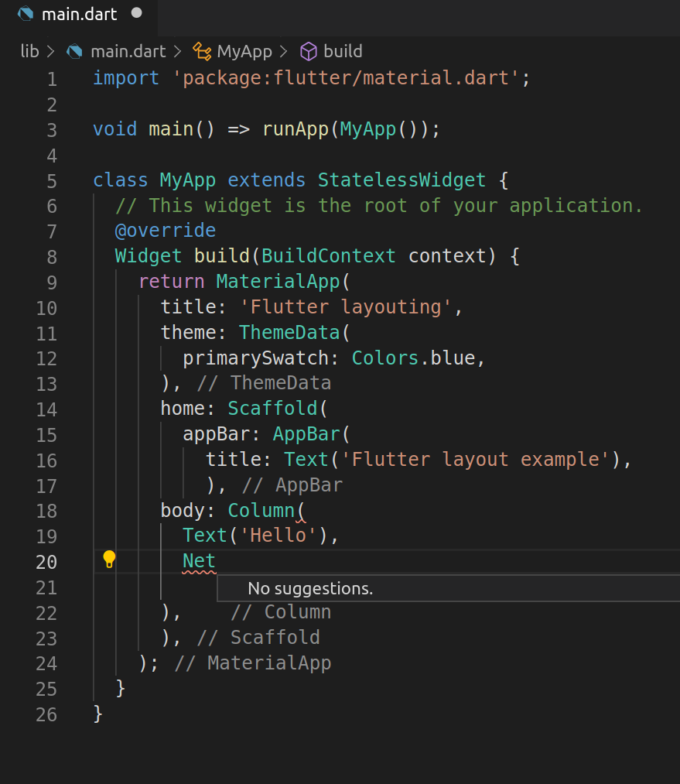Click 'StatelessWidget' on line 5
This screenshot has height=784, width=680.
(x=402, y=180)
